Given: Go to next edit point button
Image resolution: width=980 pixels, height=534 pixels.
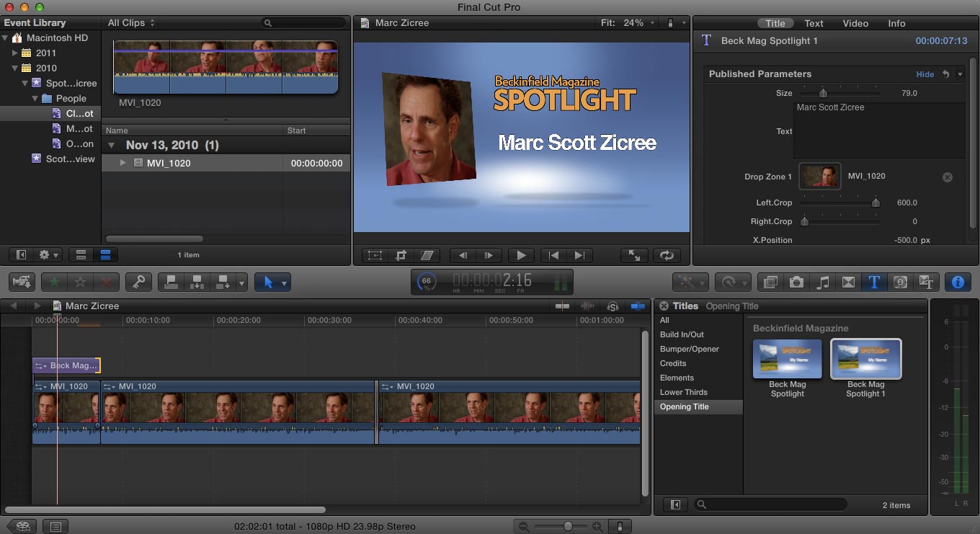Looking at the screenshot, I should coord(579,255).
